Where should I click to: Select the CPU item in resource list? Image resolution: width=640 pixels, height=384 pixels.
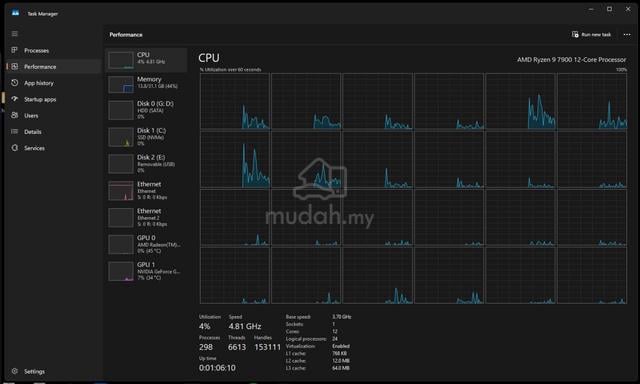click(146, 60)
